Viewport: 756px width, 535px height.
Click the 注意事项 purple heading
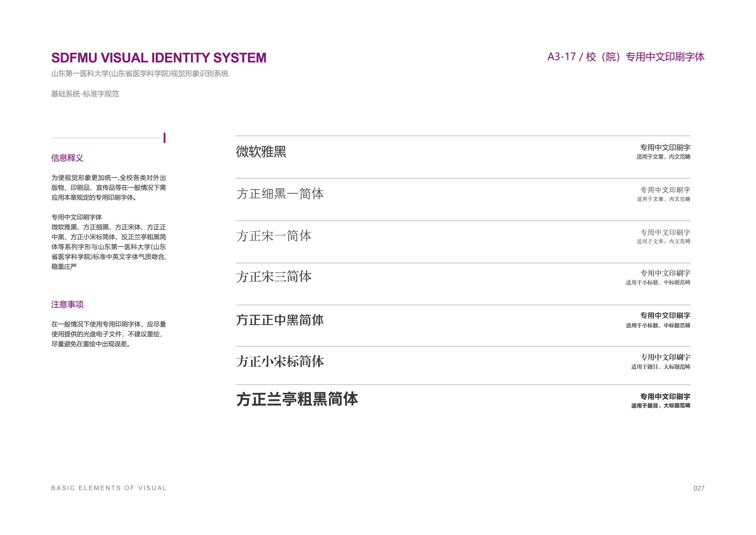click(x=67, y=304)
